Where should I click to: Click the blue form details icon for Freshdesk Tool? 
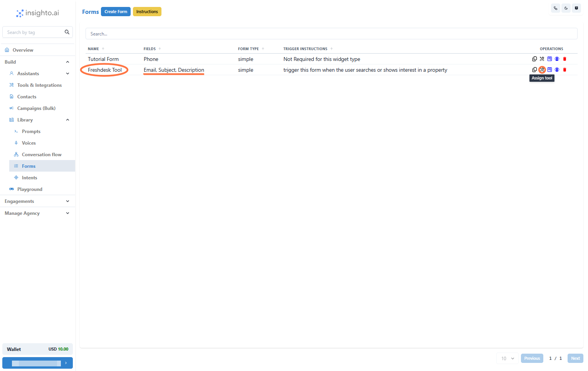pyautogui.click(x=549, y=69)
